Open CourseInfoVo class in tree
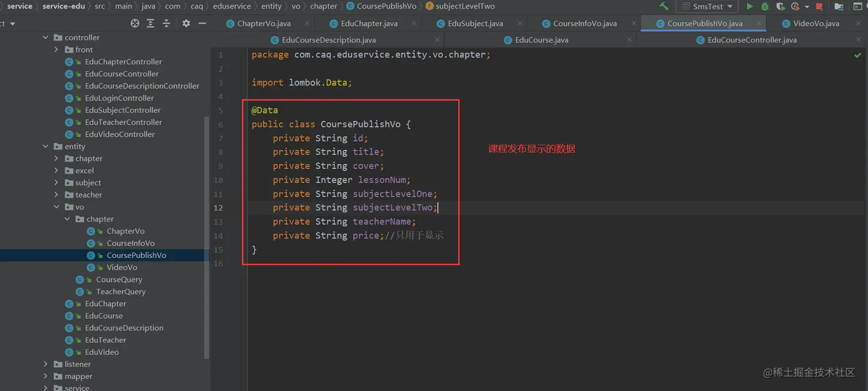The image size is (868, 391). [130, 243]
